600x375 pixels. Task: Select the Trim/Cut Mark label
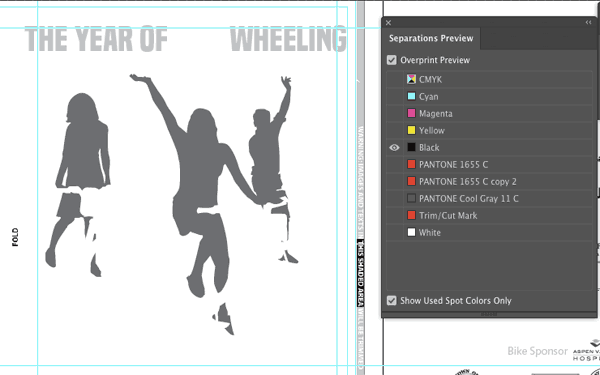[x=448, y=215]
